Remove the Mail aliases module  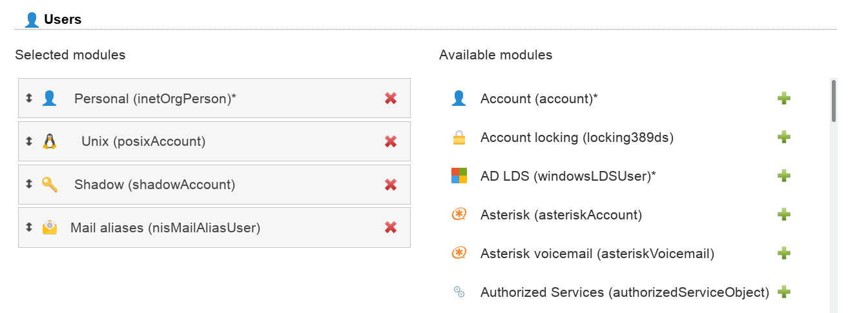click(390, 227)
